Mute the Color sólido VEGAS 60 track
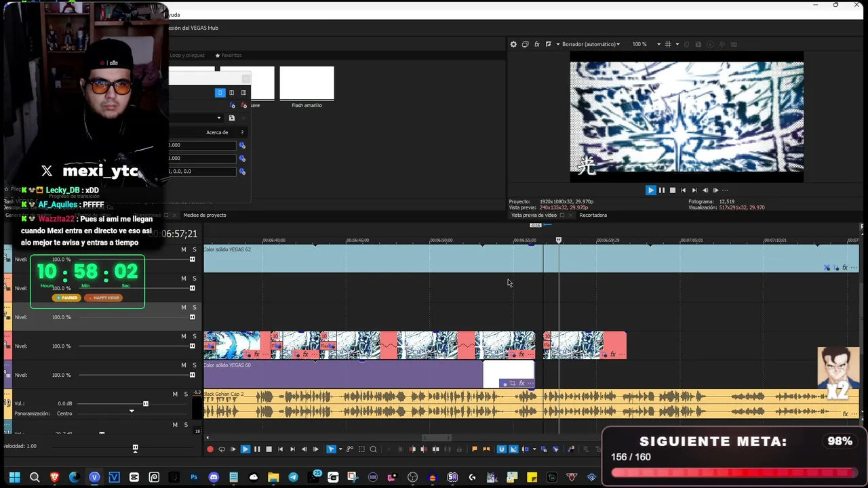This screenshot has height=488, width=868. 183,365
